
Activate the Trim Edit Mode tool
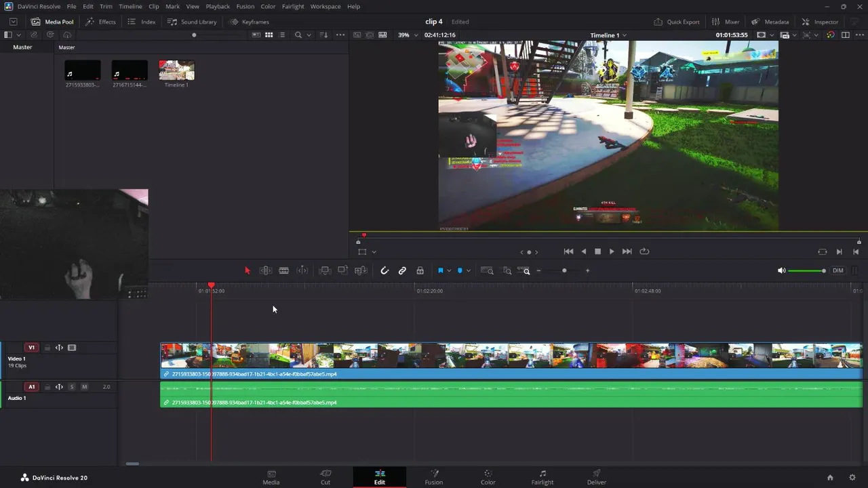[x=266, y=270]
